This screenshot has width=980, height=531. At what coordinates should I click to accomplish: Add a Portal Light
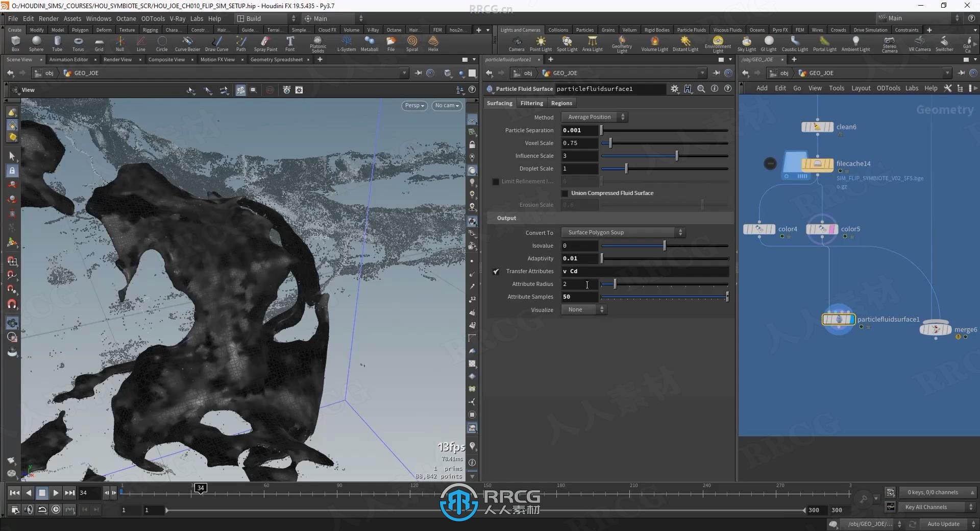(824, 43)
